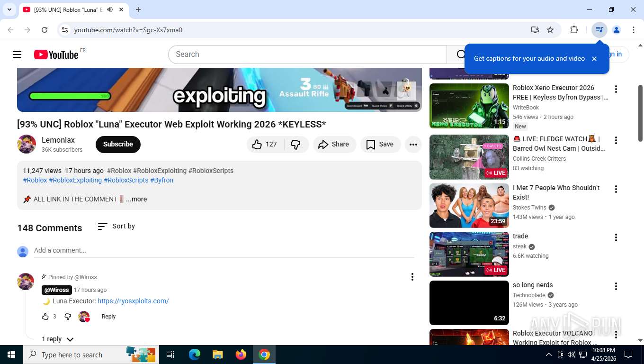View site information icon in address bar
Viewport: 644px width, 364px height.
[65, 30]
